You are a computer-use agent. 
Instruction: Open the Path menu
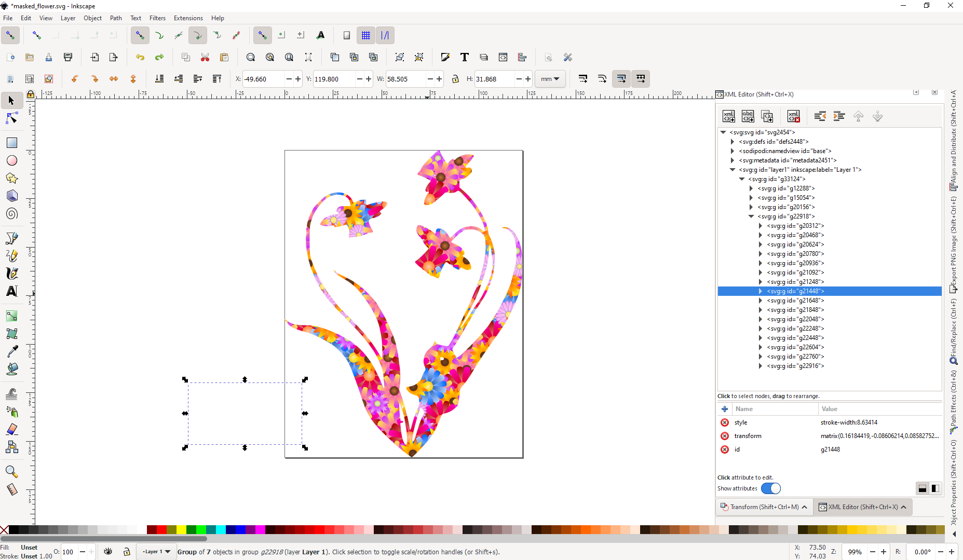point(116,18)
